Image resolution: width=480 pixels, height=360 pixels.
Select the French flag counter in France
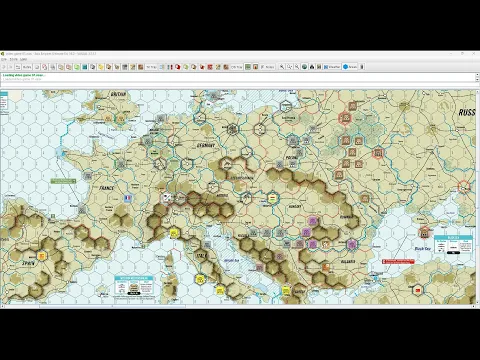pos(127,199)
